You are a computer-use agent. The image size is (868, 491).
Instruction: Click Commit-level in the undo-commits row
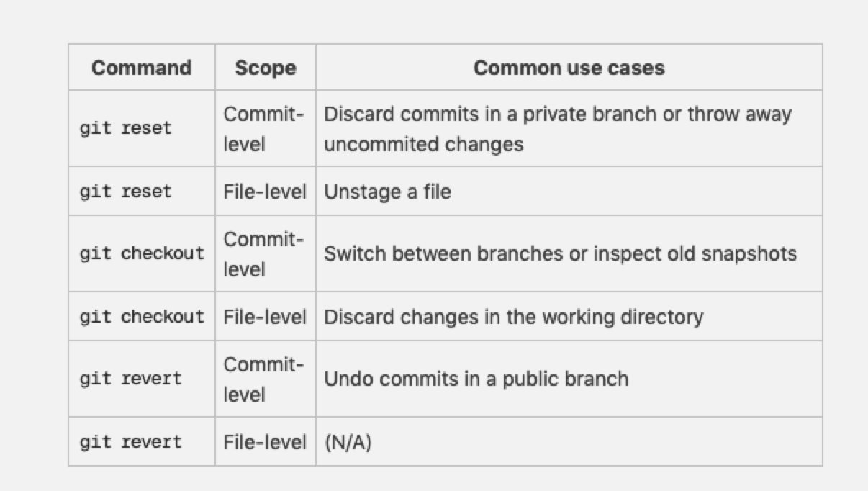coord(263,379)
